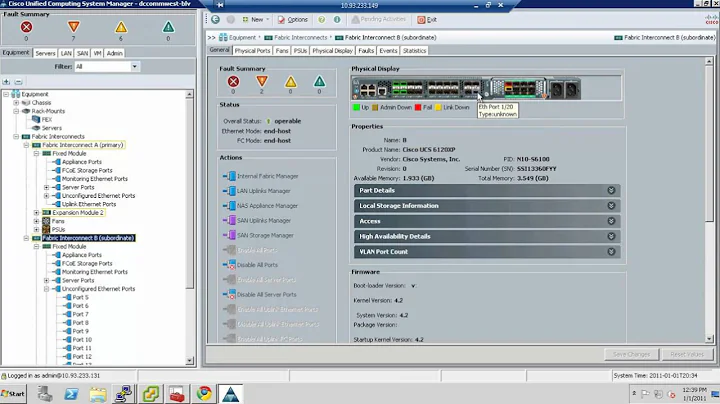Click the green New toolbar icon
This screenshot has width=720, height=404.
(245, 20)
